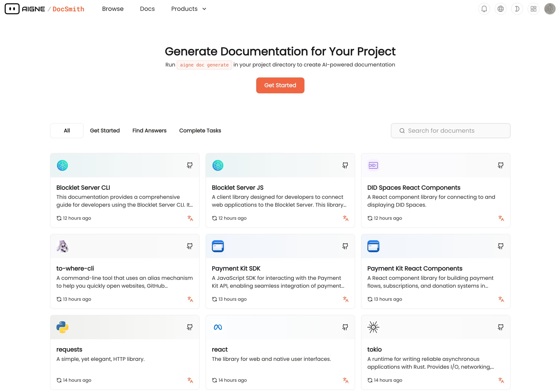
Task: Click the Python logo on requests card
Action: pyautogui.click(x=62, y=327)
